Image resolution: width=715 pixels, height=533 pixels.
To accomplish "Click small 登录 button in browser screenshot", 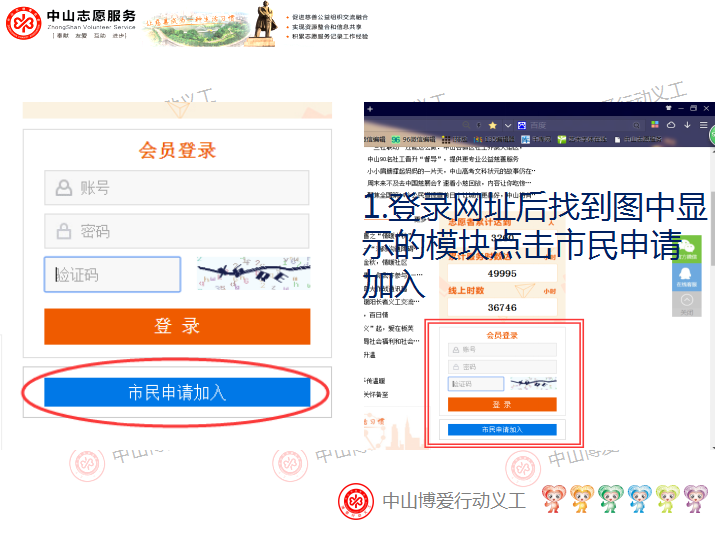I will tap(501, 404).
